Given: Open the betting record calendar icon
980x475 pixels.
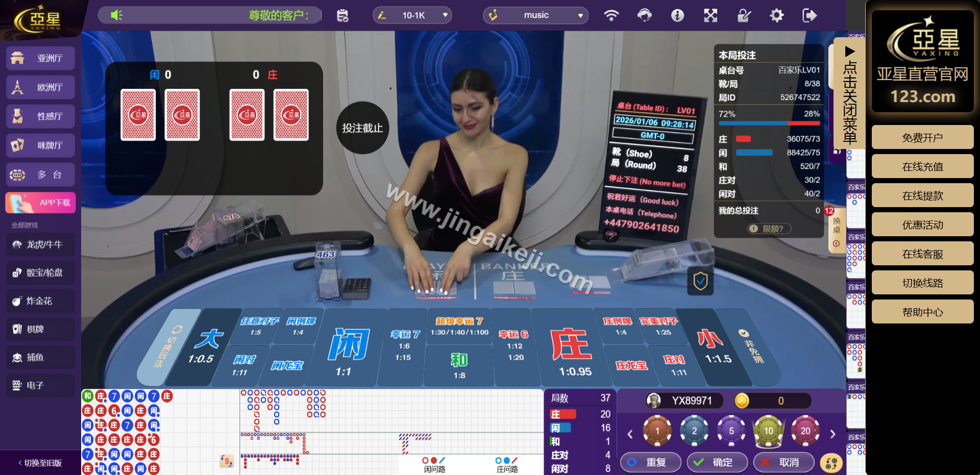Looking at the screenshot, I should [x=342, y=16].
